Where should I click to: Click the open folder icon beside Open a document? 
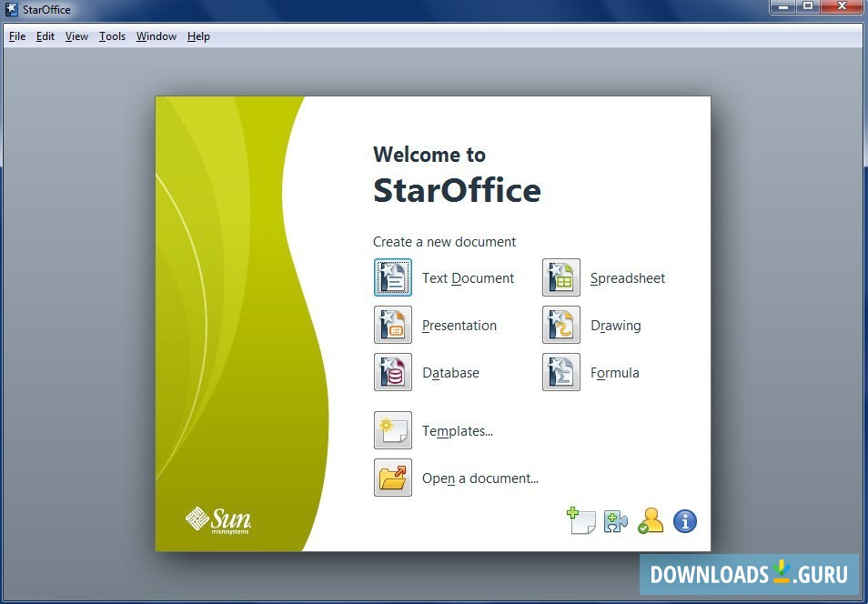[392, 478]
